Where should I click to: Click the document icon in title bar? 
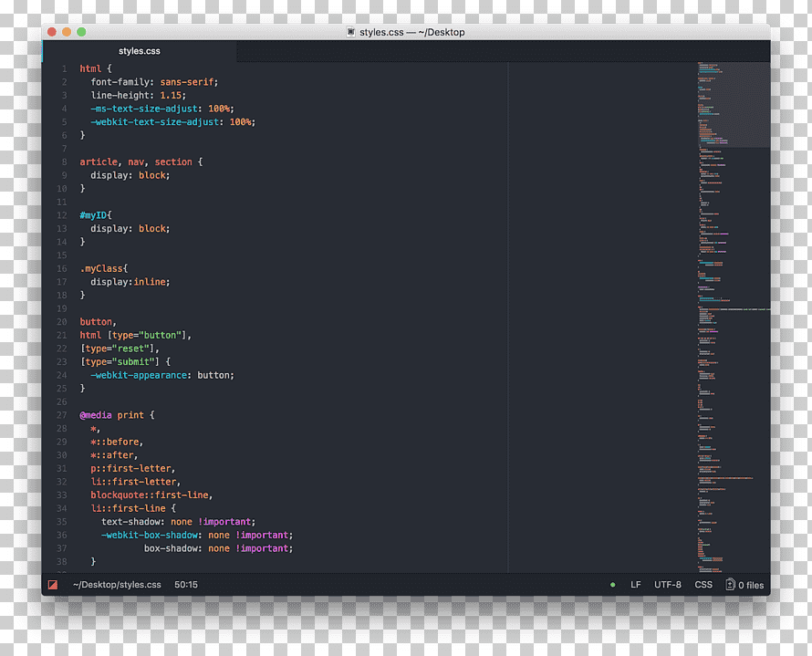pyautogui.click(x=350, y=32)
